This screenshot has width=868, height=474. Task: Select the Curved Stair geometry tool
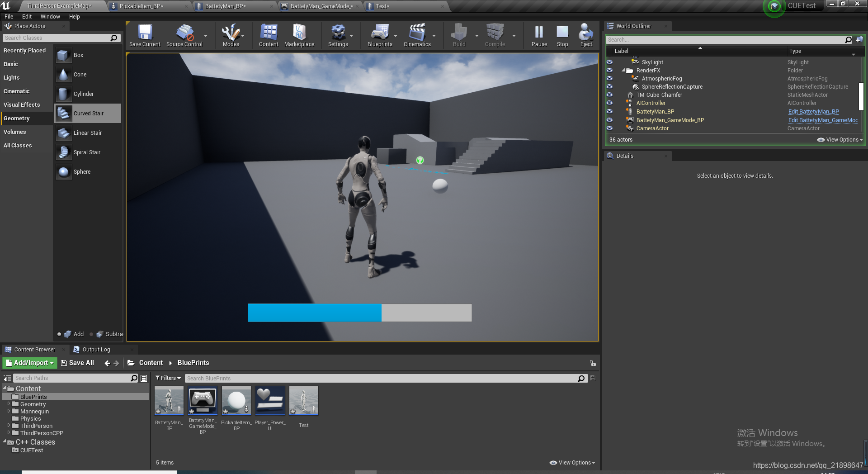click(87, 113)
